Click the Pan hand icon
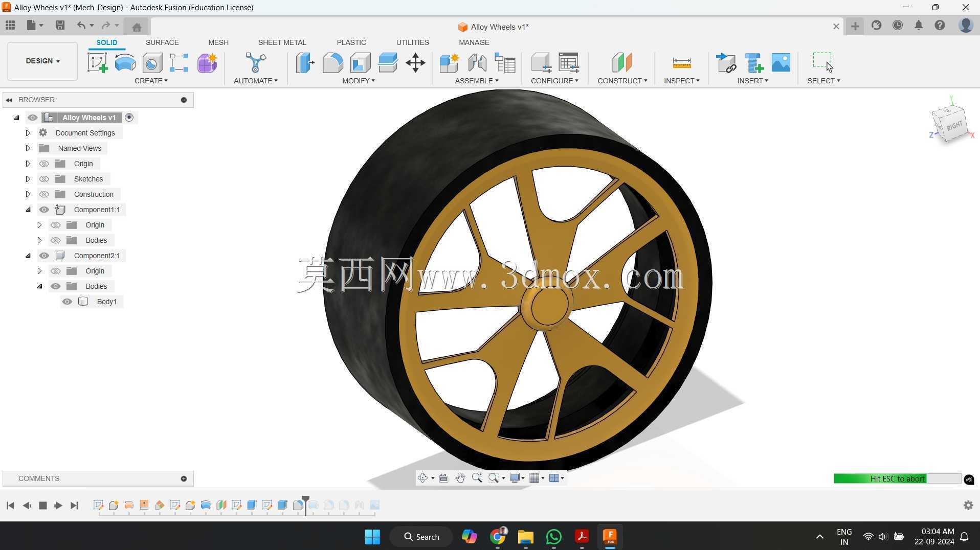The height and width of the screenshot is (550, 980). pos(460,478)
